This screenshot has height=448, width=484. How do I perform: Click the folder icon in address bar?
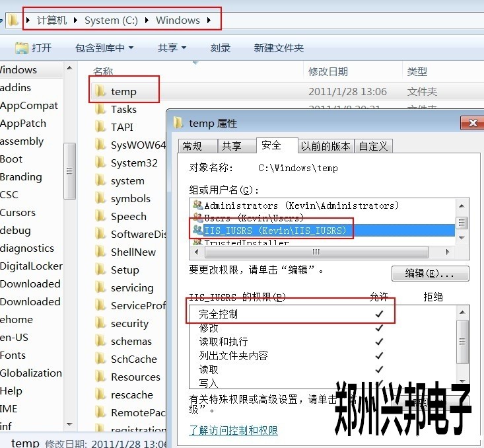[x=13, y=20]
